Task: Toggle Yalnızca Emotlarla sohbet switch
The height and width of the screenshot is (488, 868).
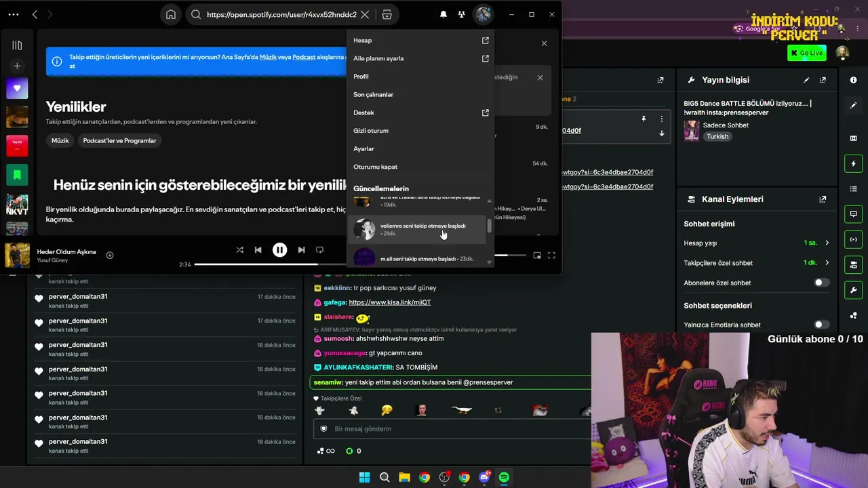Action: point(821,325)
